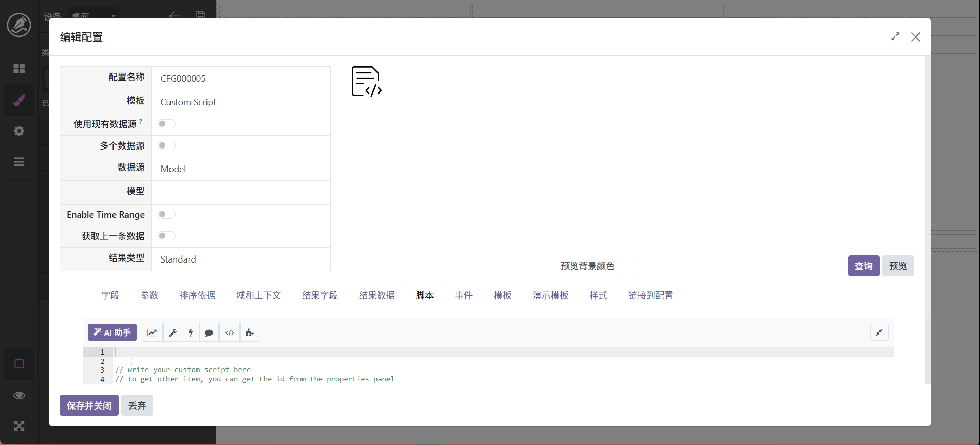Switch to the 事件 tab
980x445 pixels.
pos(463,295)
